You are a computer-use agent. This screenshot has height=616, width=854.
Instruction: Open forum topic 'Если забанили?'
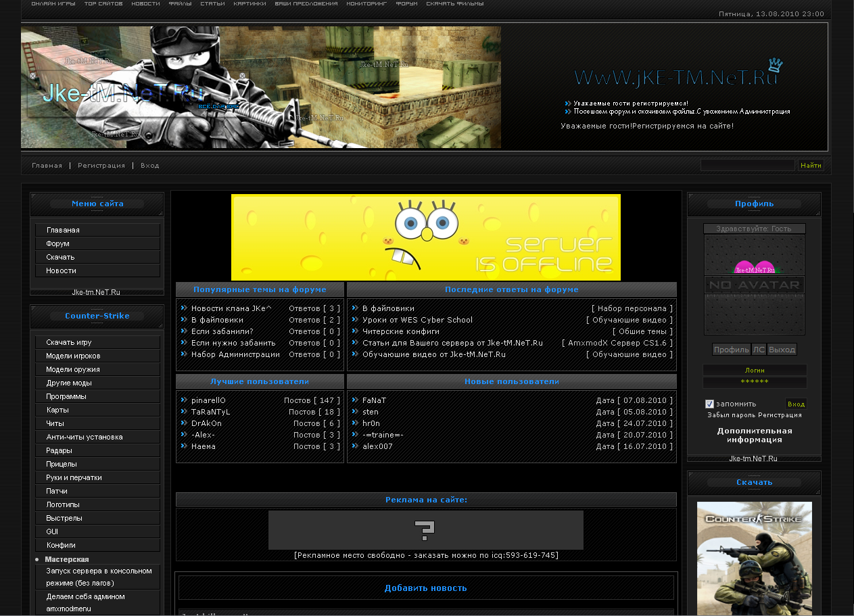[x=222, y=331]
